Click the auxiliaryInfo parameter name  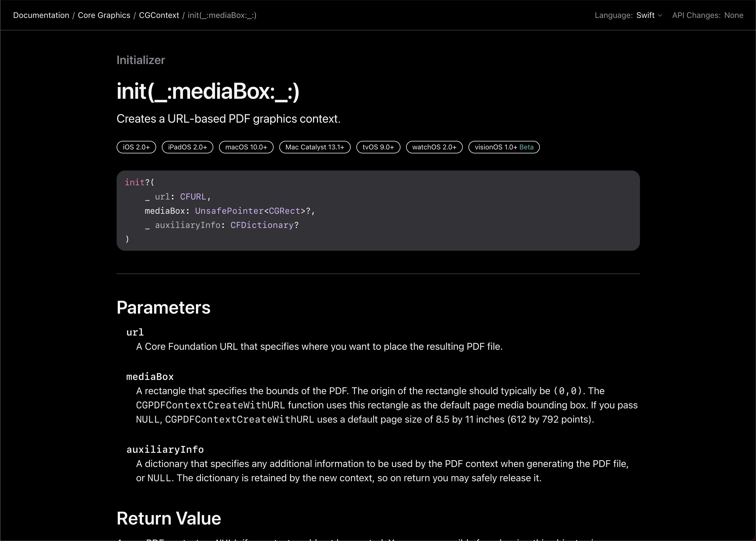tap(165, 450)
